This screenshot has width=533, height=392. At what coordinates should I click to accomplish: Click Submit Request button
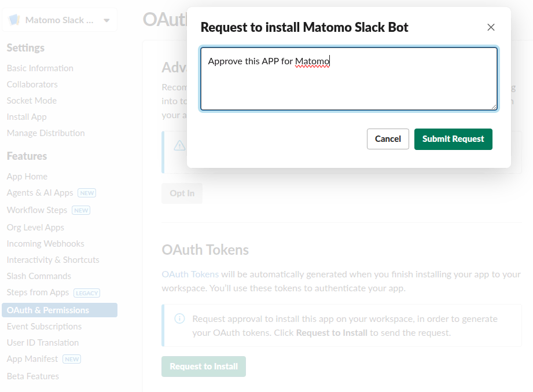tap(453, 139)
